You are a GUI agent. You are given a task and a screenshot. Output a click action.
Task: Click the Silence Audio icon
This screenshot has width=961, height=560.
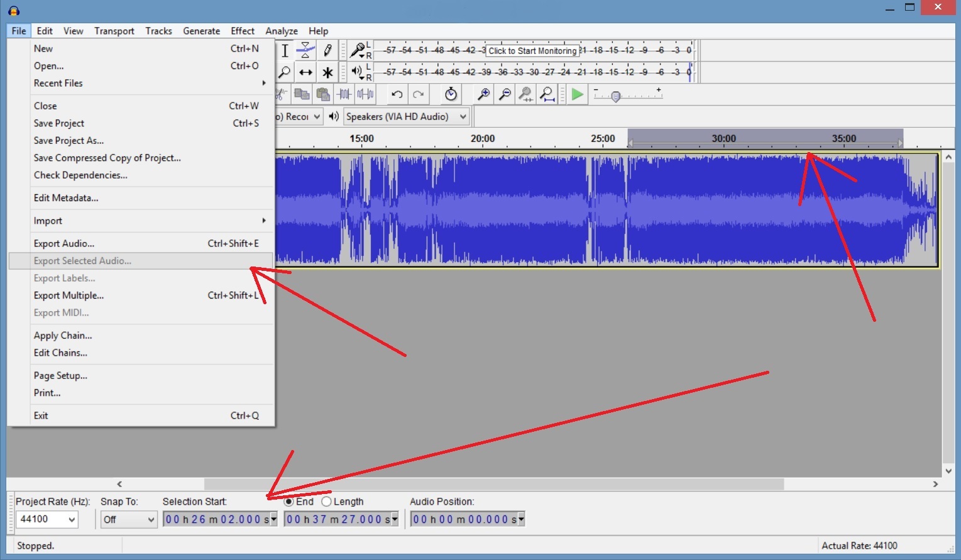pos(365,94)
